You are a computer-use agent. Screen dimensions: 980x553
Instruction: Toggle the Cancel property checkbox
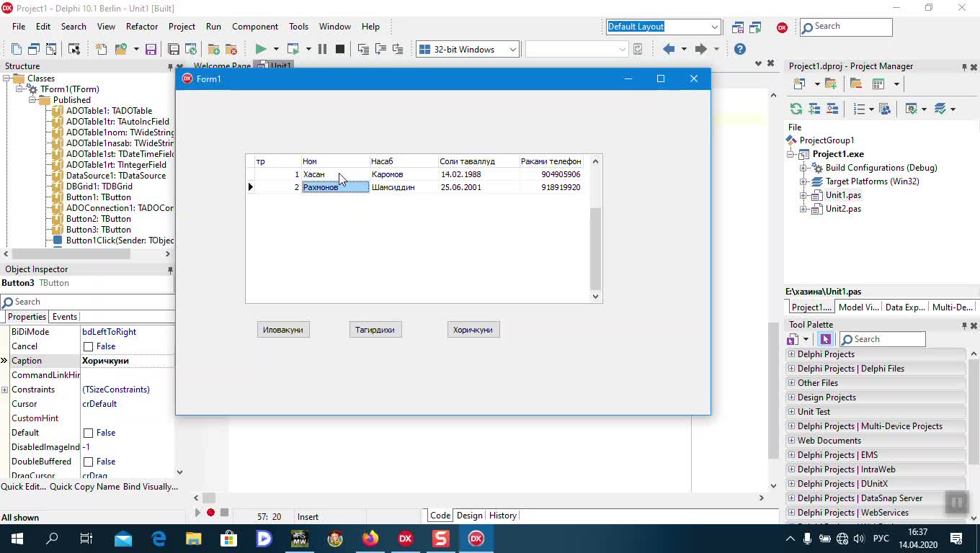89,346
